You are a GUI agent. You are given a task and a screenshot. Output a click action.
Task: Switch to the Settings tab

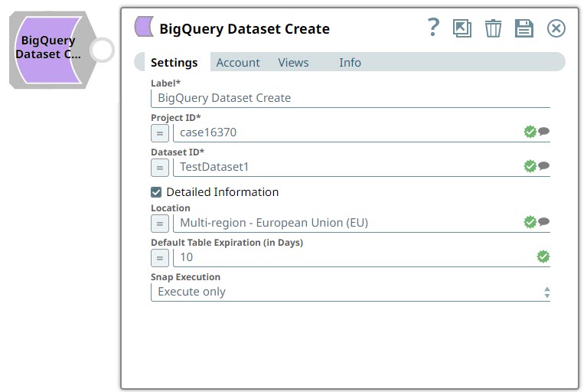pyautogui.click(x=174, y=63)
